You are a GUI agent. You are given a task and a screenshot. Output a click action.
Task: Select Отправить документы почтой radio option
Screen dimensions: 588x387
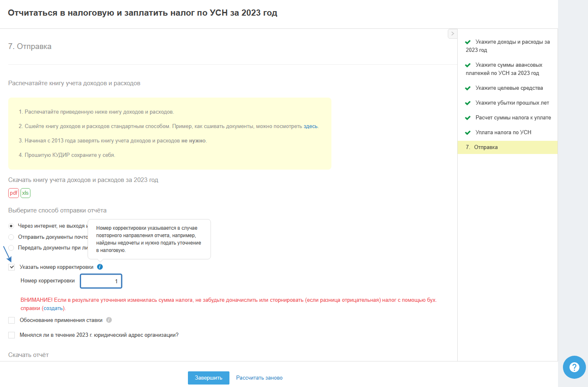coord(12,237)
